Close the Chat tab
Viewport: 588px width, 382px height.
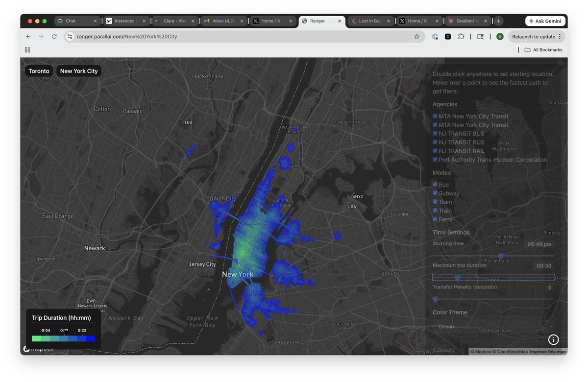(95, 21)
